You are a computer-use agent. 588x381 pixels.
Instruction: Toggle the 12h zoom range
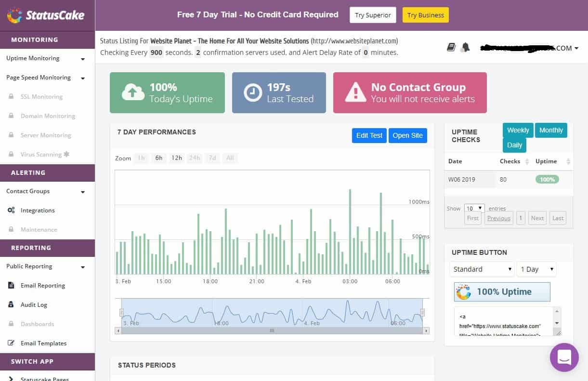pos(177,158)
